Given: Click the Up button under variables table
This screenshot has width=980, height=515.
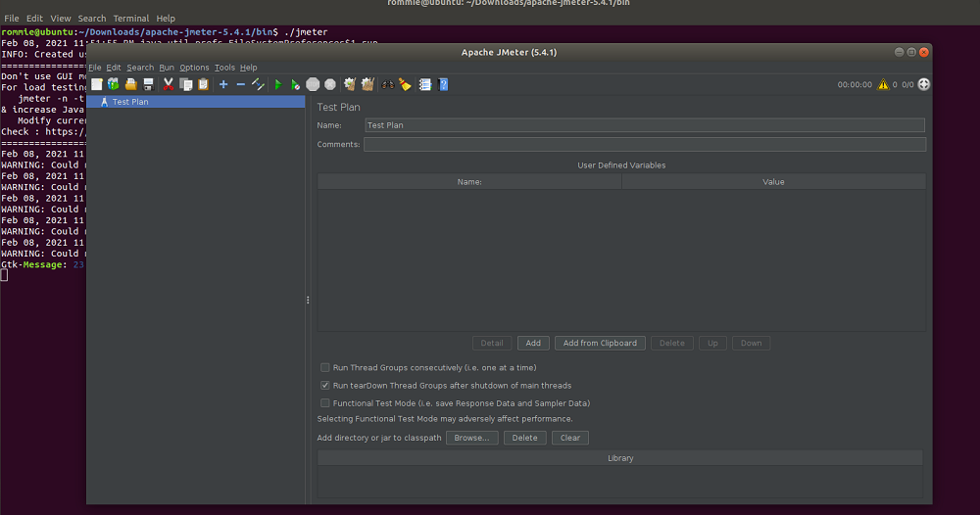Looking at the screenshot, I should [x=712, y=344].
